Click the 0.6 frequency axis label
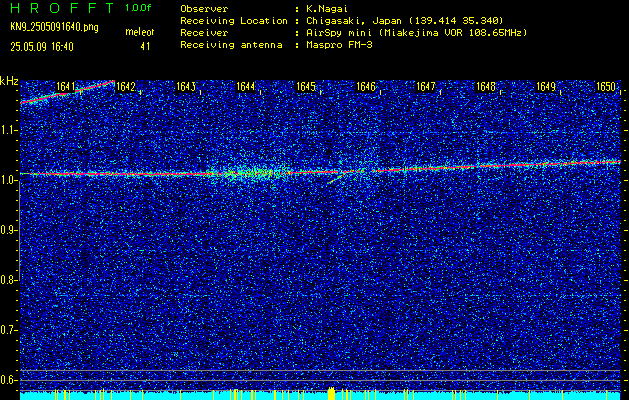Image resolution: width=629 pixels, height=400 pixels. point(7,380)
